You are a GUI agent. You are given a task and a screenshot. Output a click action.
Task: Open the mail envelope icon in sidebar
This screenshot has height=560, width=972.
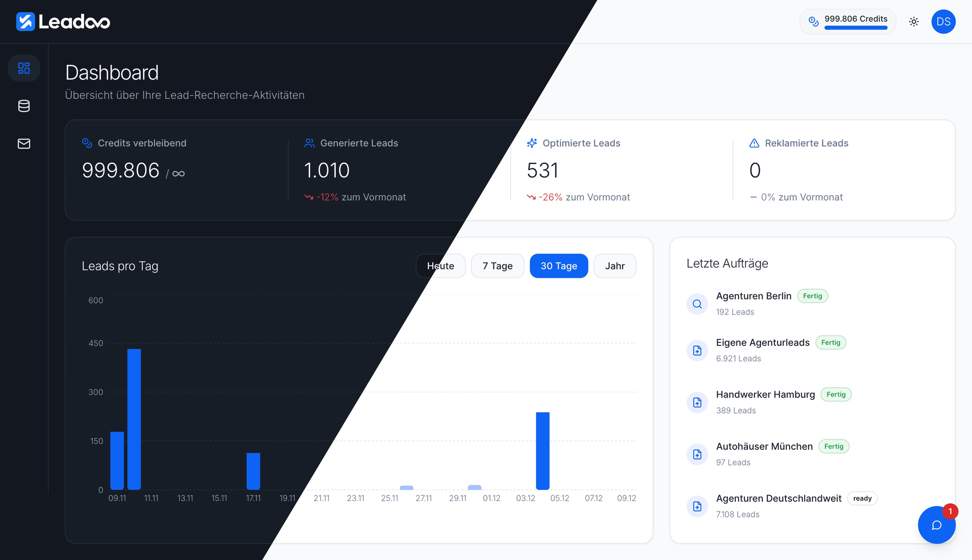click(24, 143)
